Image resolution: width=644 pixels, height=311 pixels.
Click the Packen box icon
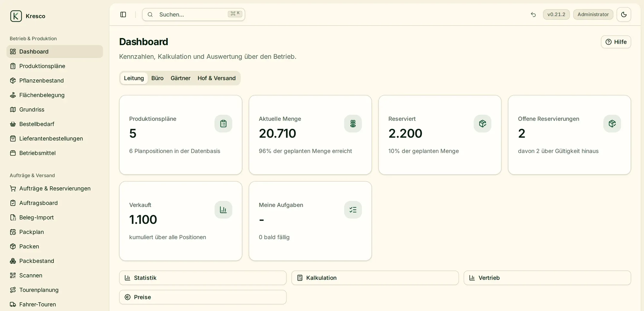click(x=13, y=246)
